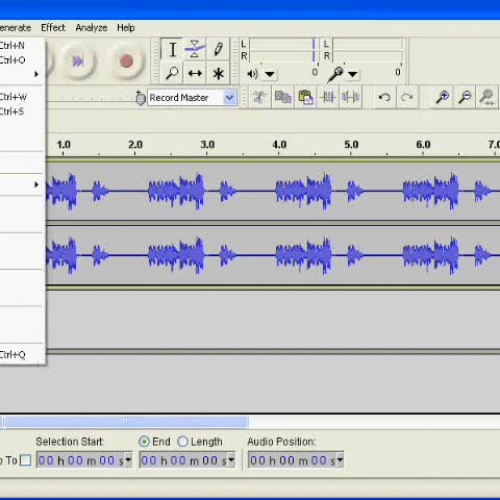Screen dimensions: 500x500
Task: Select the Zoom magnifier tool
Action: 172,73
